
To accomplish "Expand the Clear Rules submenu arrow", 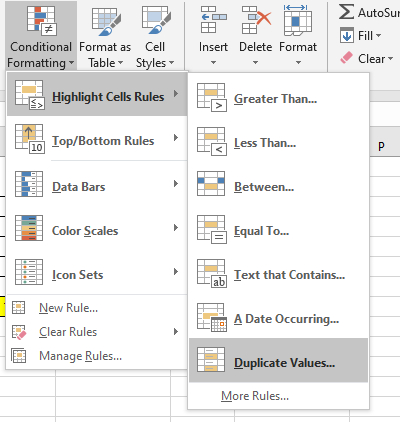I will (176, 332).
